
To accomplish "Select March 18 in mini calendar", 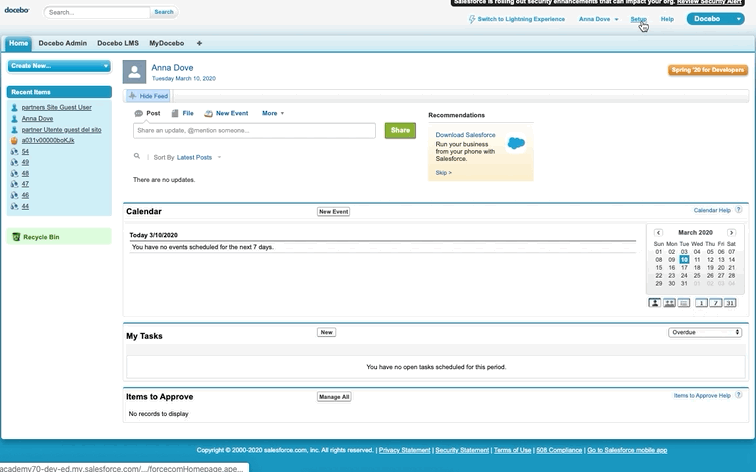I will pyautogui.click(x=697, y=268).
